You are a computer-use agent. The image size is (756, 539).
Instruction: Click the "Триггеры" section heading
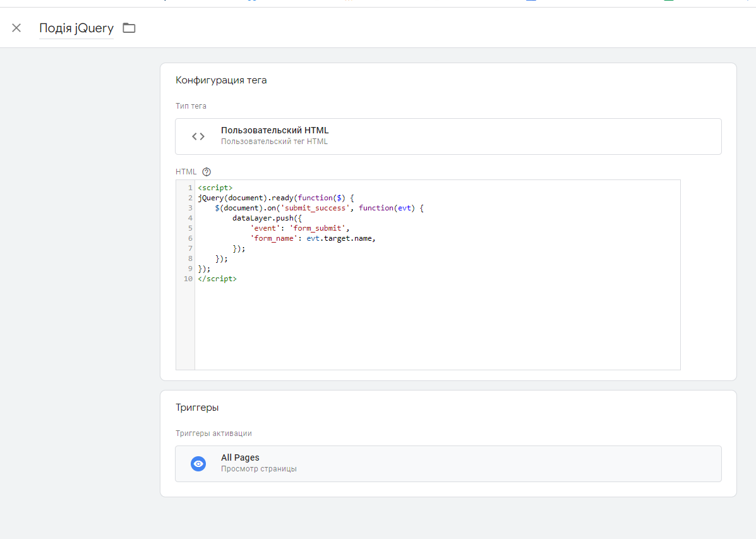pos(197,408)
